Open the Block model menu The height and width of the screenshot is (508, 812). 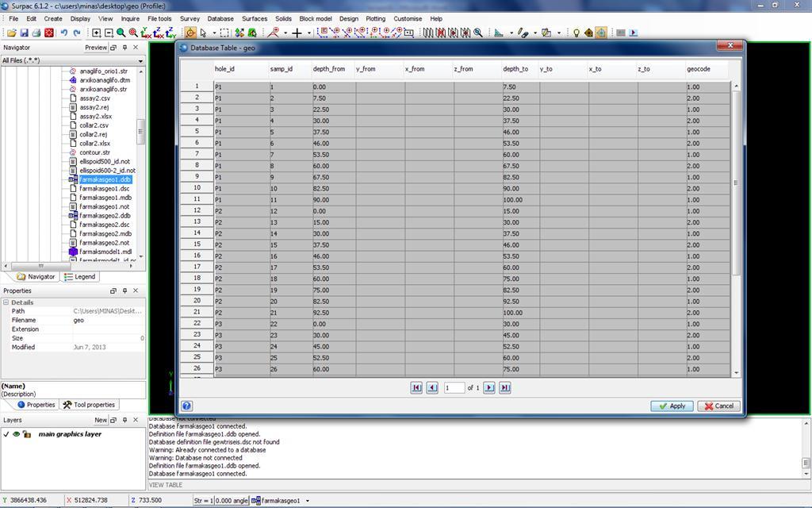(316, 19)
